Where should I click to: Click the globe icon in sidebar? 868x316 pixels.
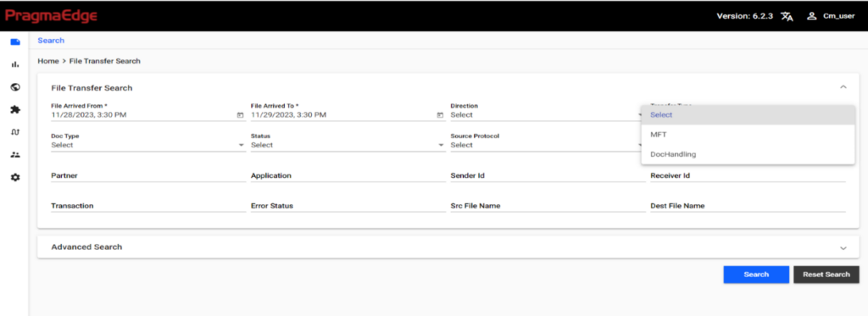[x=15, y=87]
